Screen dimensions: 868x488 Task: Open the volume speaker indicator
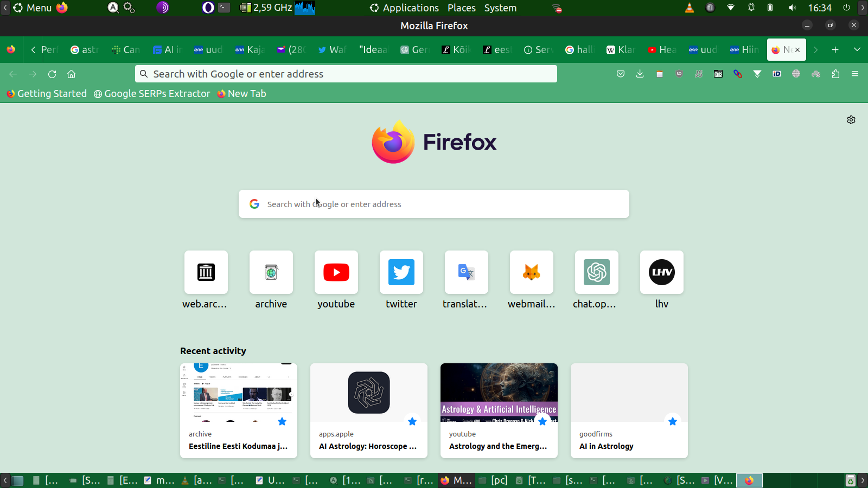[792, 8]
